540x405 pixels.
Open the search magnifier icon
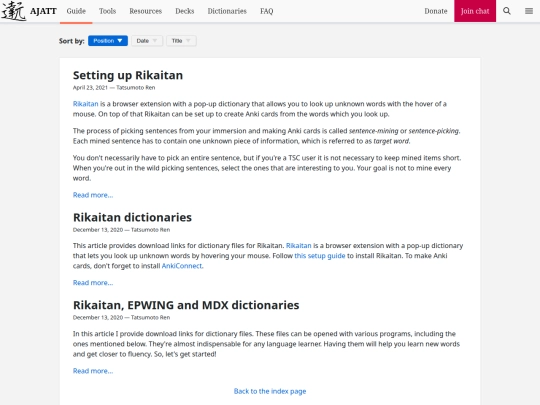pyautogui.click(x=507, y=11)
